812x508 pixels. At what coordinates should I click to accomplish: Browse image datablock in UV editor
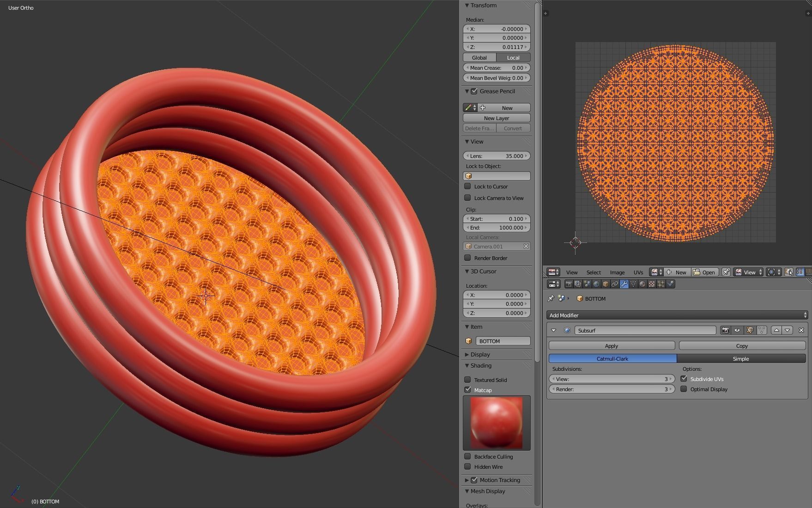click(x=656, y=272)
